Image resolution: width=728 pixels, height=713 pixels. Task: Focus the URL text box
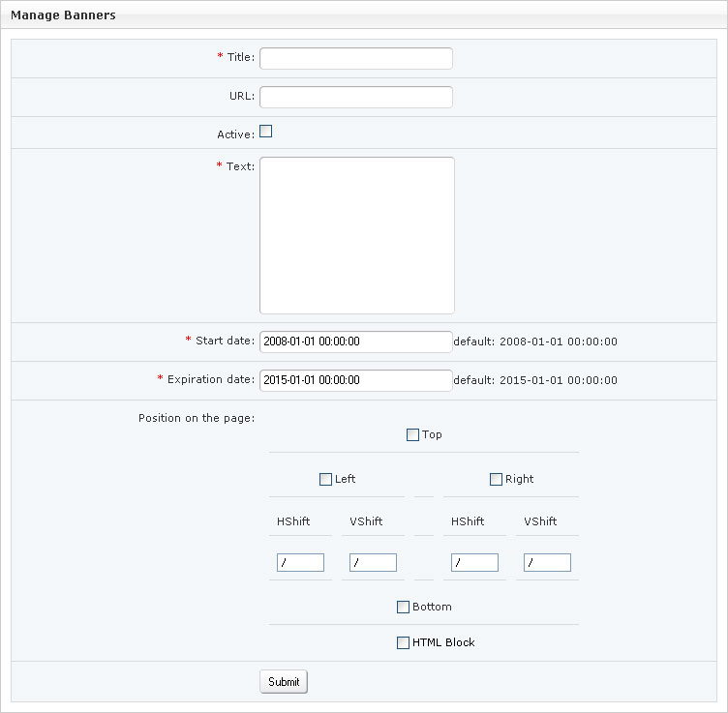point(355,97)
